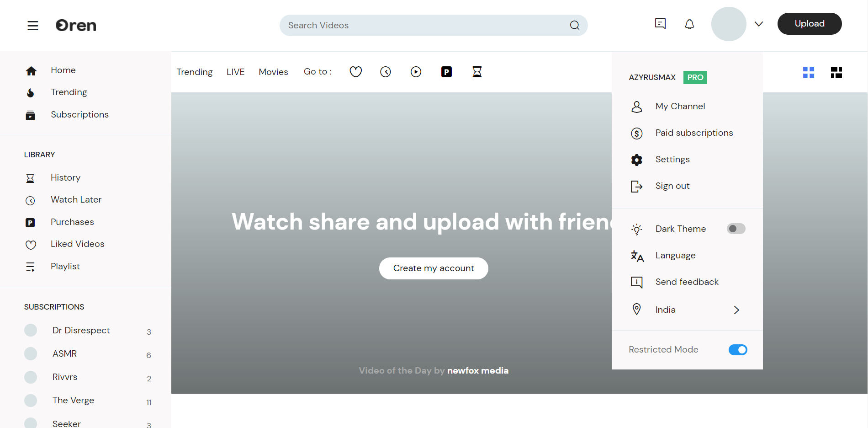Click Sign out in the profile menu
The height and width of the screenshot is (428, 868).
coord(672,186)
